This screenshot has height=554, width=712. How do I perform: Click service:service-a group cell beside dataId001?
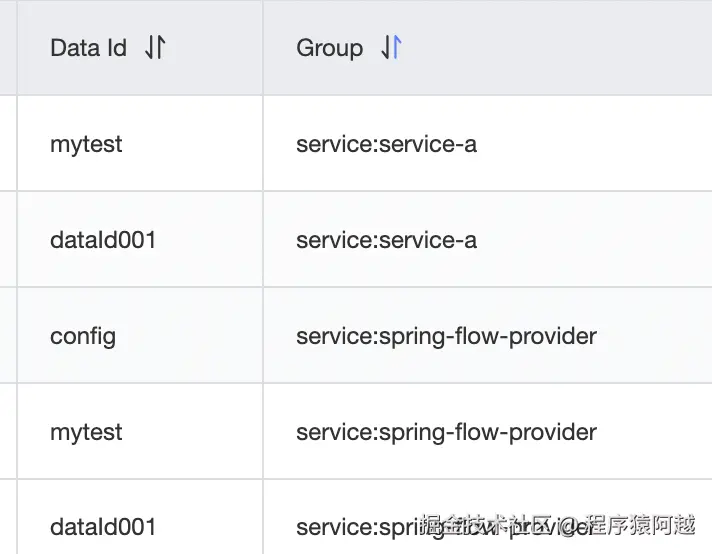(386, 240)
